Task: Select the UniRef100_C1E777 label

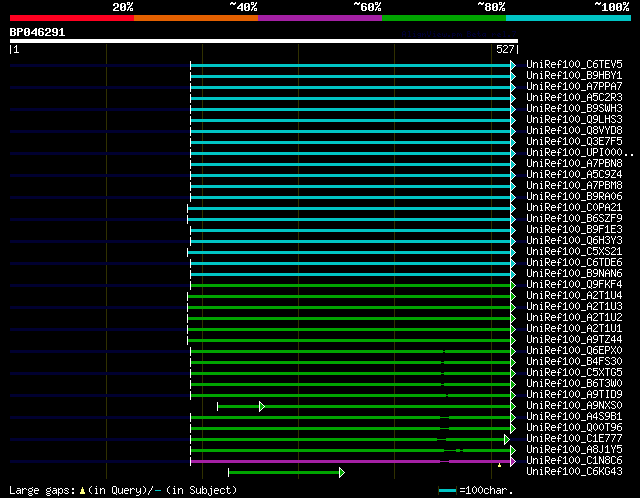Action: point(574,439)
